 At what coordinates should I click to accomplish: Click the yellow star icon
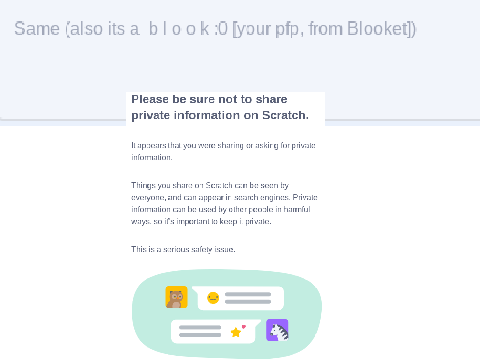(x=236, y=332)
